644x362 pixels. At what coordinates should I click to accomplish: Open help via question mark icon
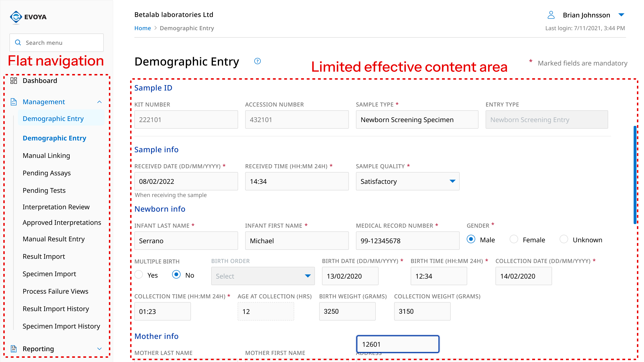point(257,61)
